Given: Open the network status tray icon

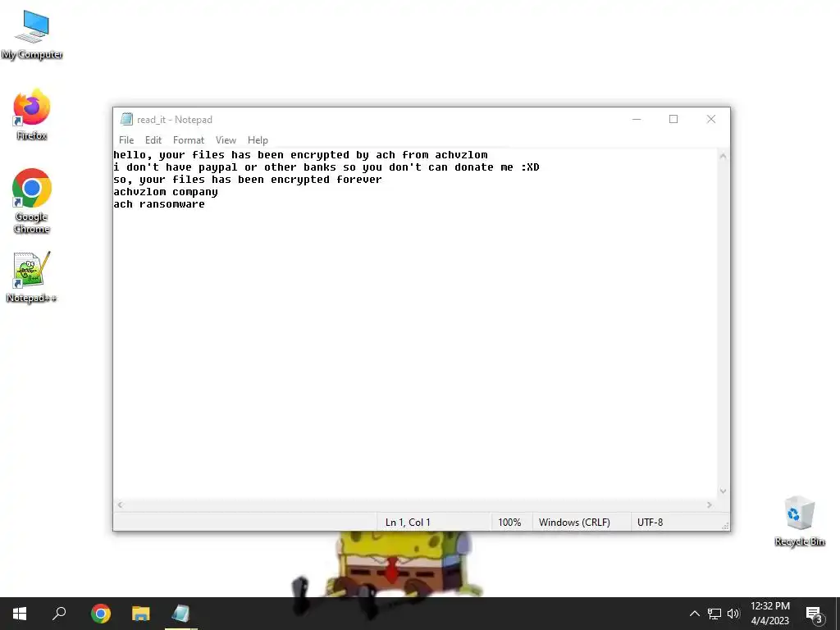Looking at the screenshot, I should (714, 614).
